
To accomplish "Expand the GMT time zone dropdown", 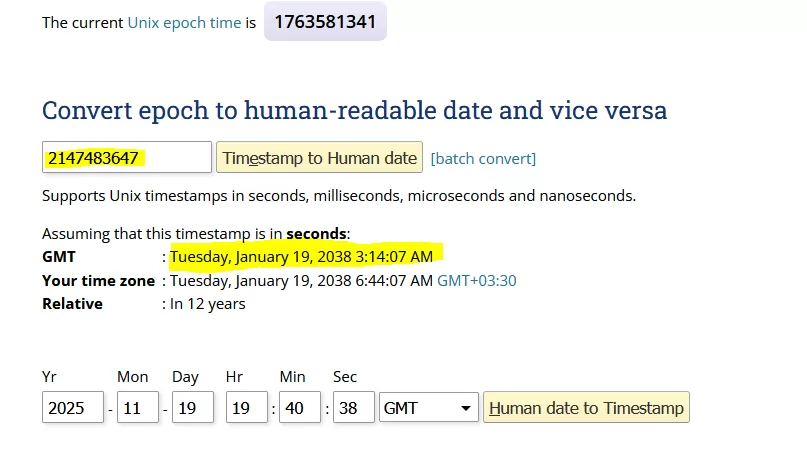I will click(x=428, y=408).
